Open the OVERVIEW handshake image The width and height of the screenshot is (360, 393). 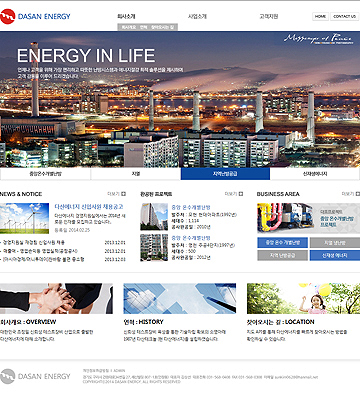[x=56, y=298]
